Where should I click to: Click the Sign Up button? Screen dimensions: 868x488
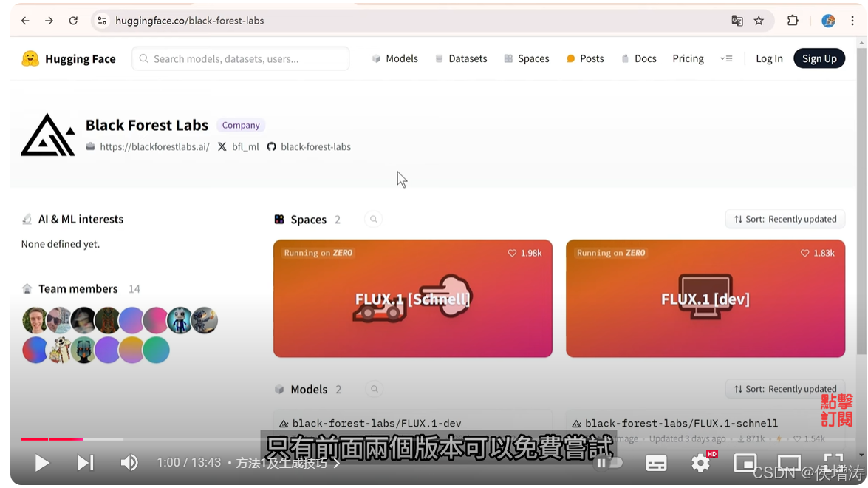[819, 58]
